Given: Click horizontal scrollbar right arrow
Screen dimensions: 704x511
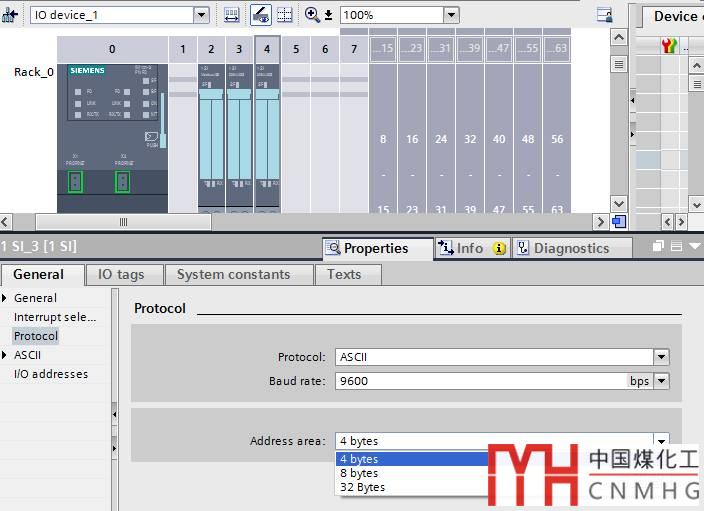Looking at the screenshot, I should coord(601,222).
